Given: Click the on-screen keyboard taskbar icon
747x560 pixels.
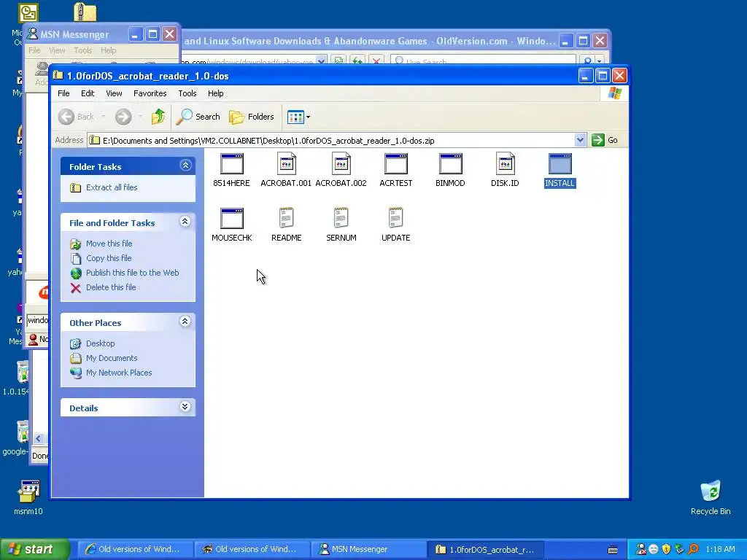Looking at the screenshot, I should coord(613,550).
